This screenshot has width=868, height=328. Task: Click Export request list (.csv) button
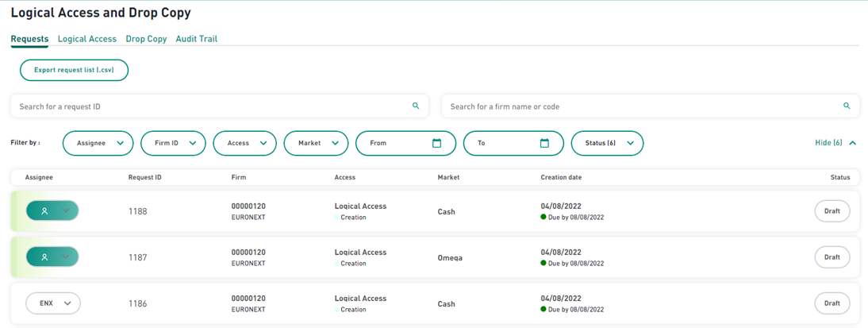74,71
